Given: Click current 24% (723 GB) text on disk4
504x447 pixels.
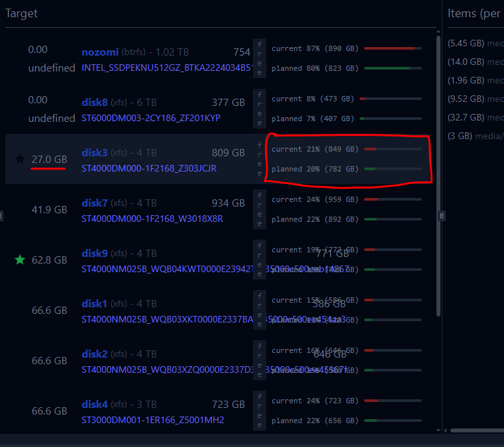Looking at the screenshot, I should [x=315, y=401].
